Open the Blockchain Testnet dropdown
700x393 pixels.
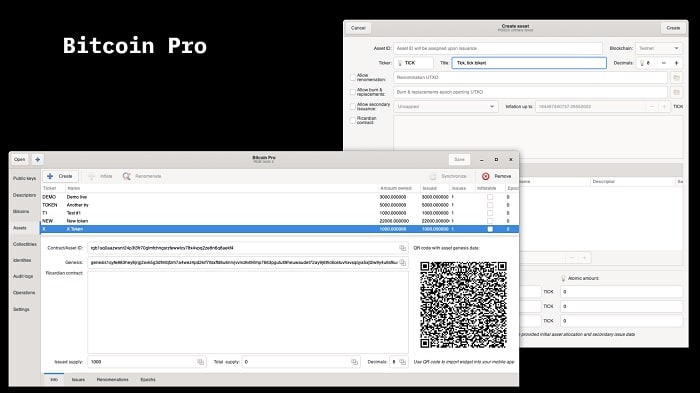(x=658, y=48)
